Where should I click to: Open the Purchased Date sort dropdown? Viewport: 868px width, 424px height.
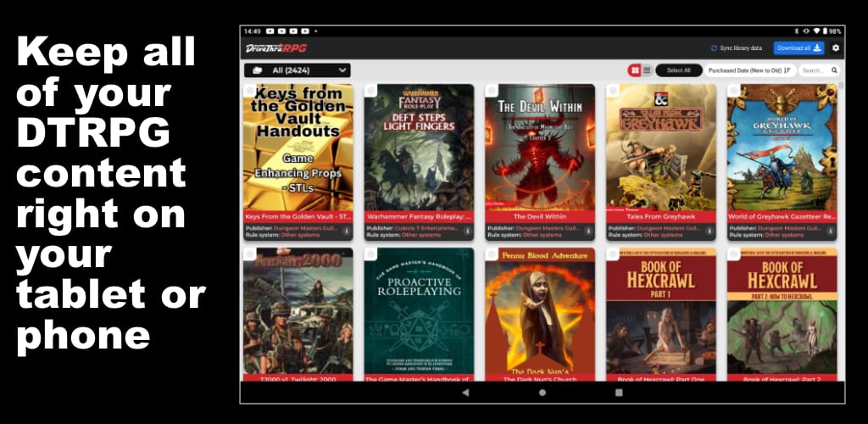[x=749, y=70]
